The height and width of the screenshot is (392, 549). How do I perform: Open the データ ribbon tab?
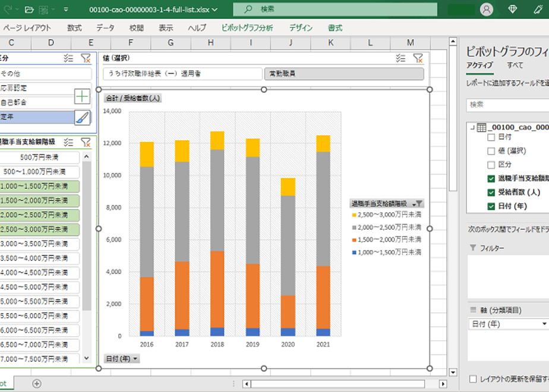(105, 28)
